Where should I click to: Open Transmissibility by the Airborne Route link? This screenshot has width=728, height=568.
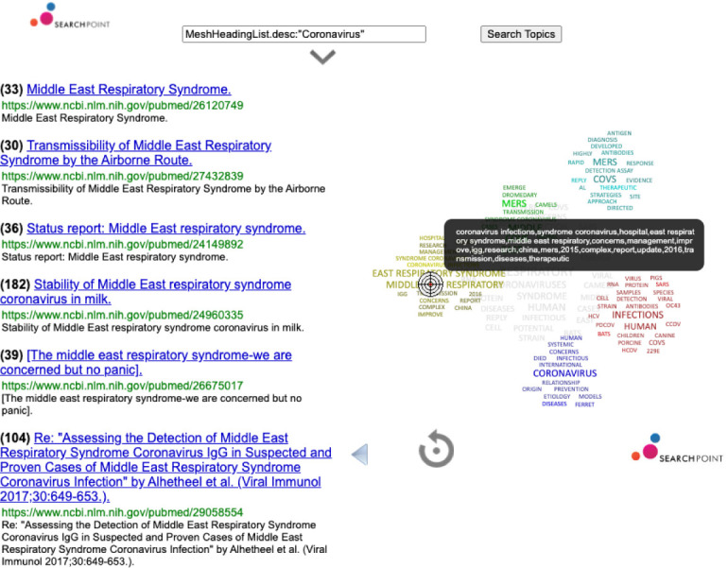(x=135, y=153)
